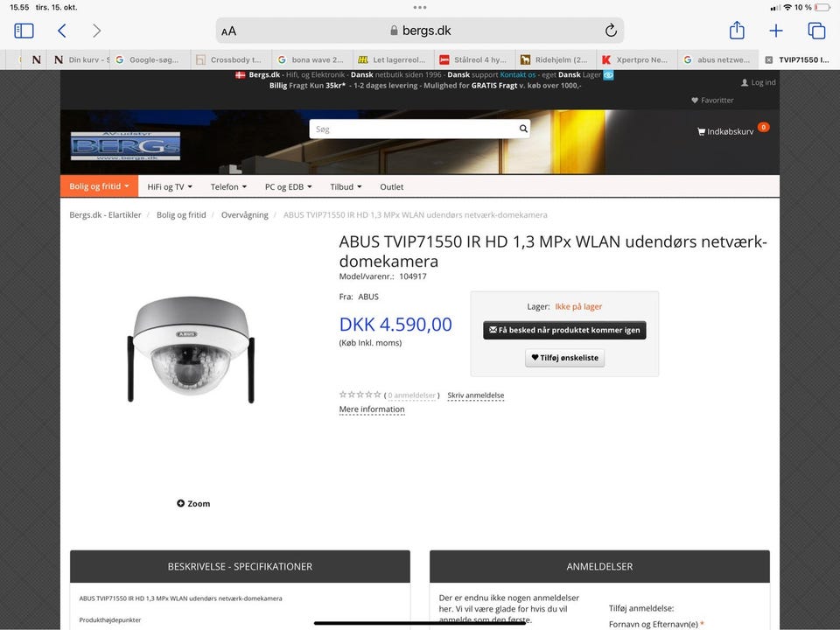Open a new tab with plus icon

776,31
